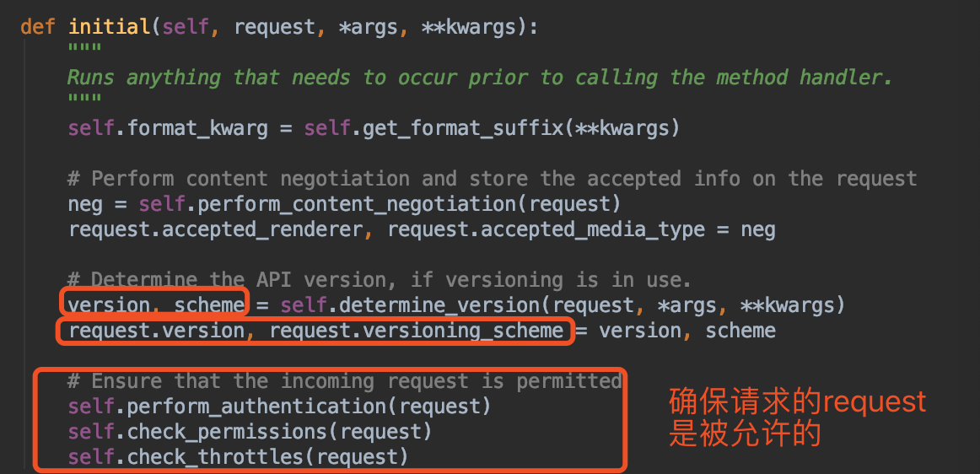Click the check_permissions method call
980x474 pixels.
227,432
